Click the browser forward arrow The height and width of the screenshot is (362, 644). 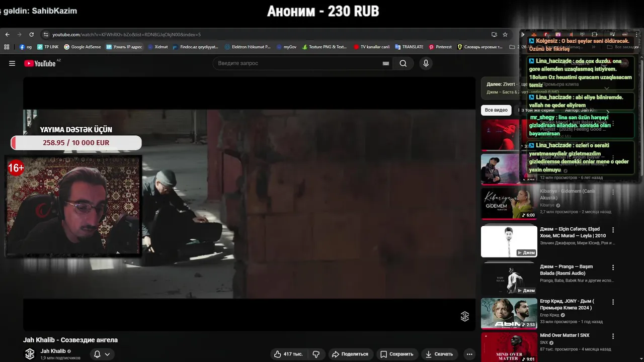click(19, 35)
